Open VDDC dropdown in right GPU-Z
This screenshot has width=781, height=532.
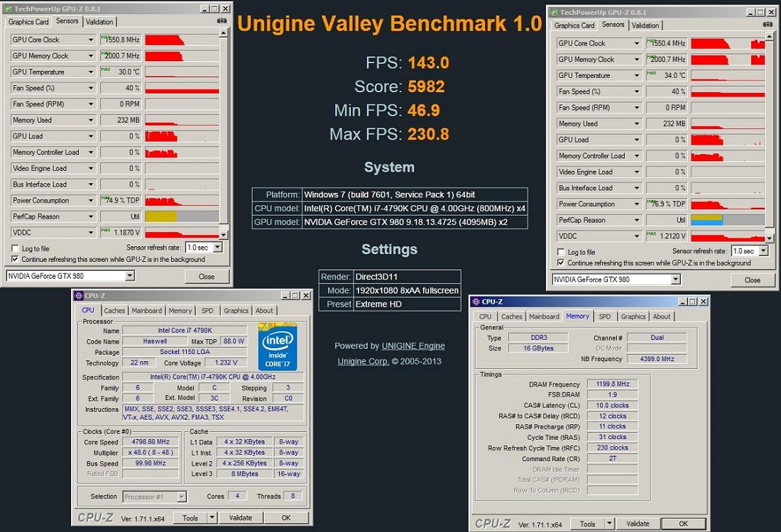[637, 236]
